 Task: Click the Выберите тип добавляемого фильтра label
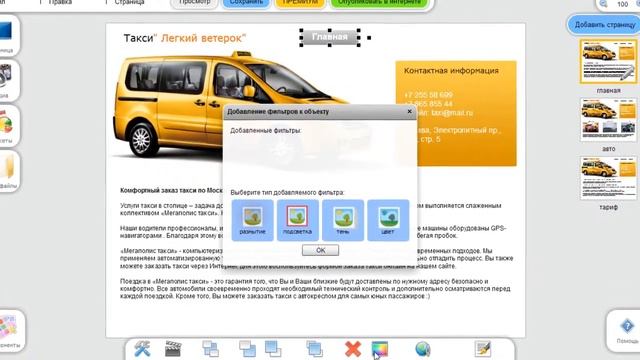pyautogui.click(x=287, y=192)
